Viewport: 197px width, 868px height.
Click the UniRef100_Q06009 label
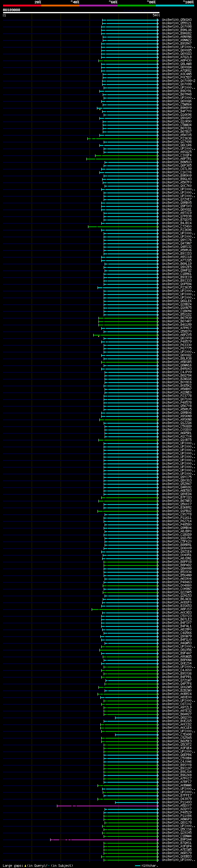pyautogui.click(x=177, y=549)
